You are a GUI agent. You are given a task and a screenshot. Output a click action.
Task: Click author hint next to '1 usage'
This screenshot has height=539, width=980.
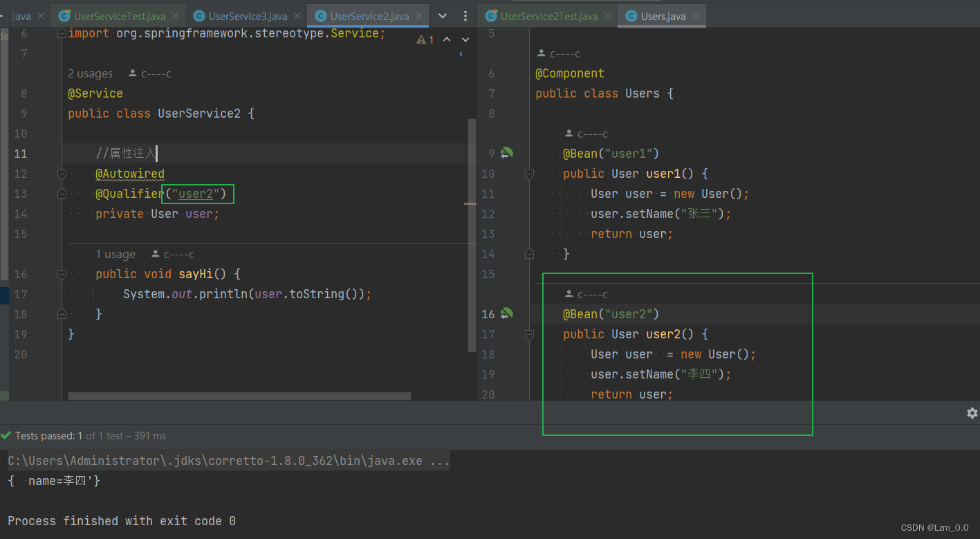click(173, 255)
